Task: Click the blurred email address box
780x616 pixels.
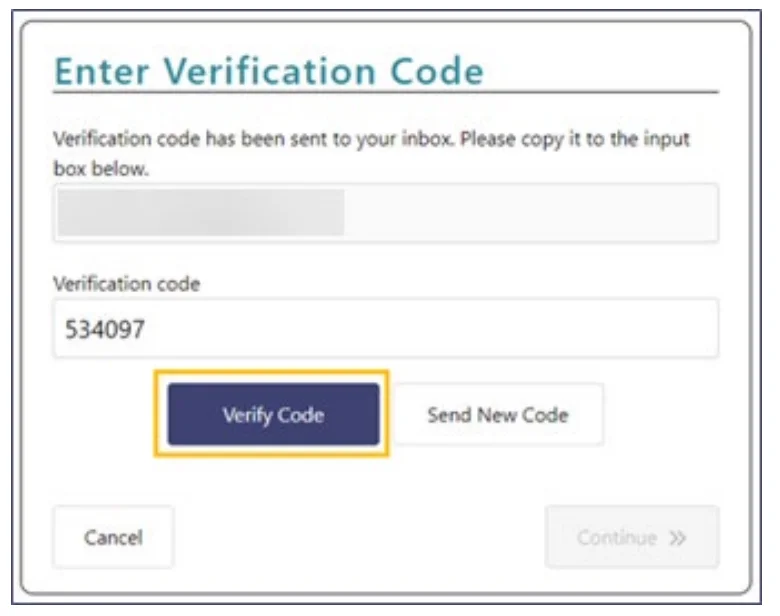Action: pos(385,212)
